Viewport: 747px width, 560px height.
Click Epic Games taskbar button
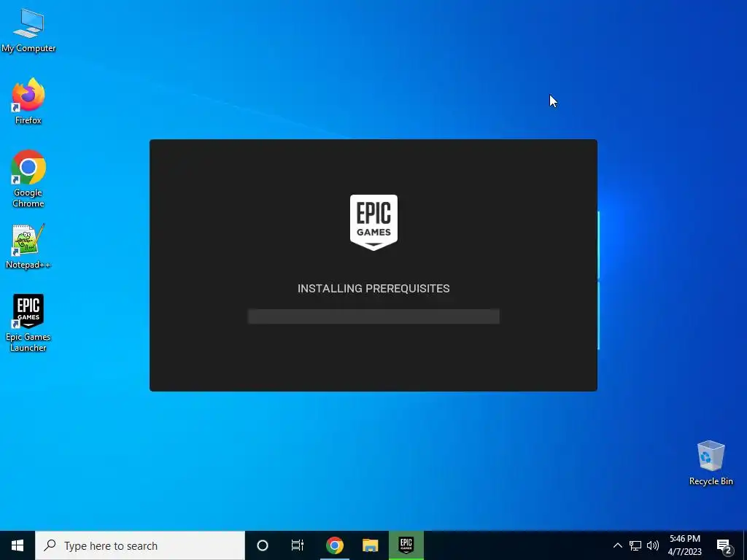click(406, 545)
